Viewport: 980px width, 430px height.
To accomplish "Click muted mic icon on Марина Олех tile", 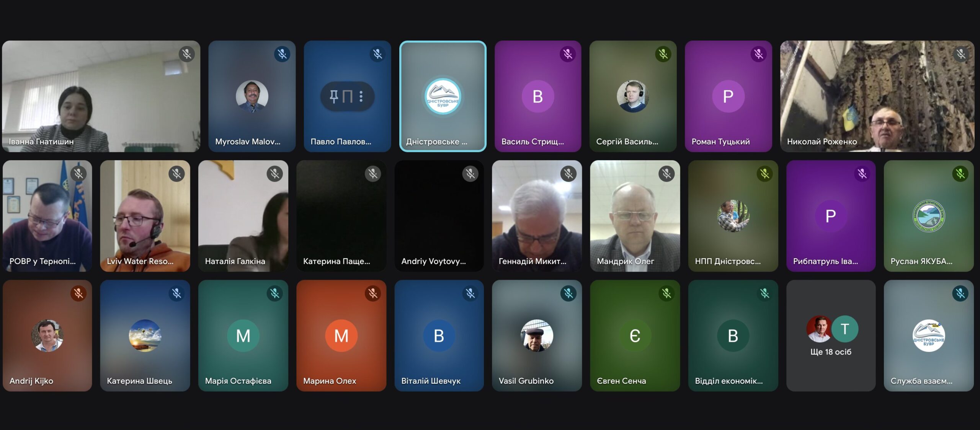I will (373, 293).
